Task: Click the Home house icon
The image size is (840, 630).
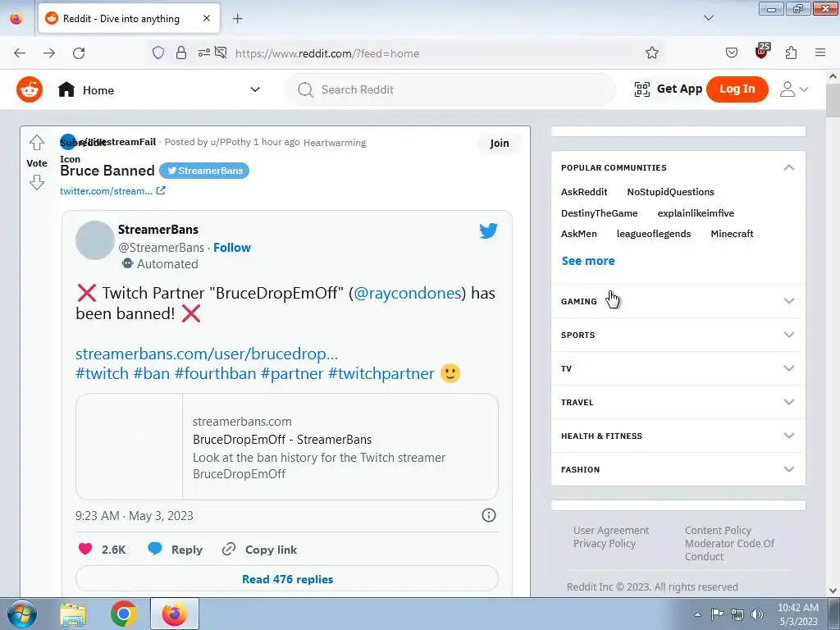Action: [x=66, y=89]
